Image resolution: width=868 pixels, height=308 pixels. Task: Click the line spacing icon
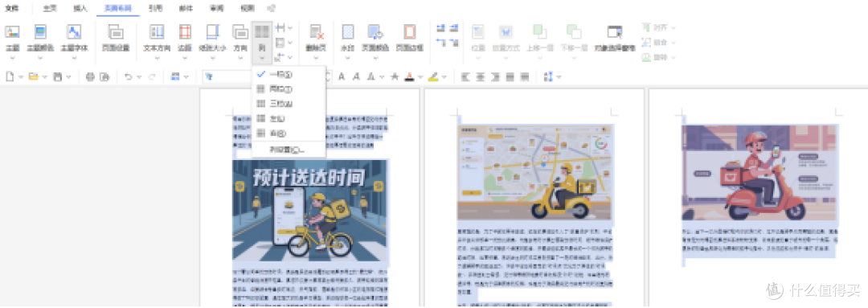tap(549, 76)
